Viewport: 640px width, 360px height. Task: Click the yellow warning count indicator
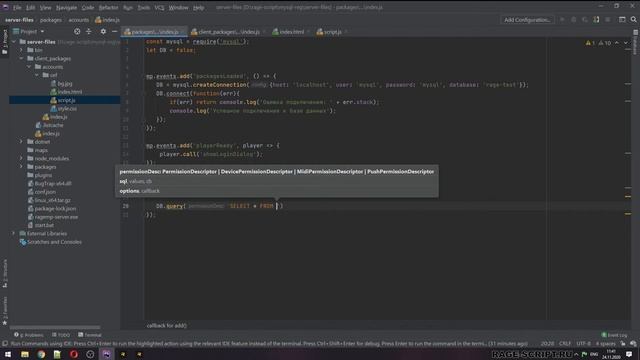click(590, 43)
